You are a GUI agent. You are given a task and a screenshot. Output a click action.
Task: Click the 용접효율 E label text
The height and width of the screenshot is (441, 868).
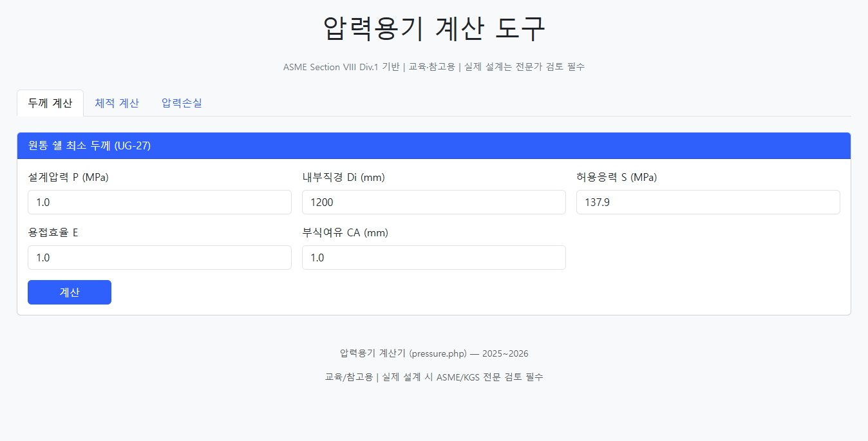pos(53,233)
